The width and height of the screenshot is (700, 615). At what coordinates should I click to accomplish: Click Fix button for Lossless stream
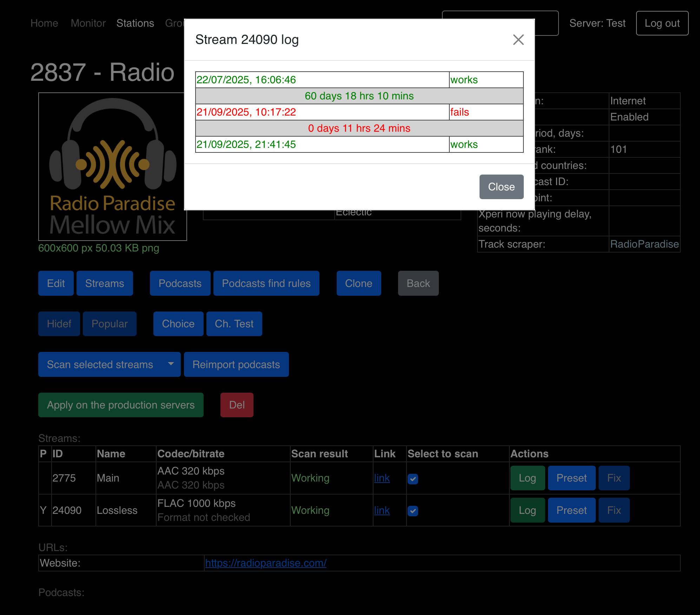(x=614, y=510)
